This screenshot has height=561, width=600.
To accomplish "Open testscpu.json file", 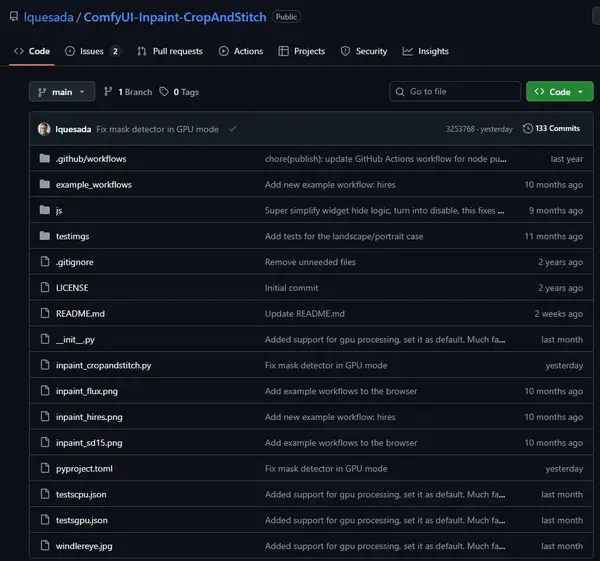I will coord(81,494).
